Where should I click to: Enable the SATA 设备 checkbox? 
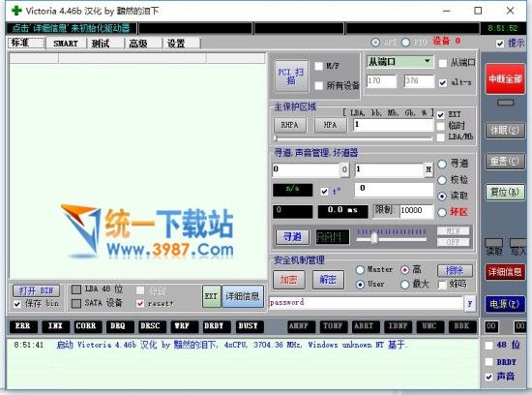pos(76,303)
